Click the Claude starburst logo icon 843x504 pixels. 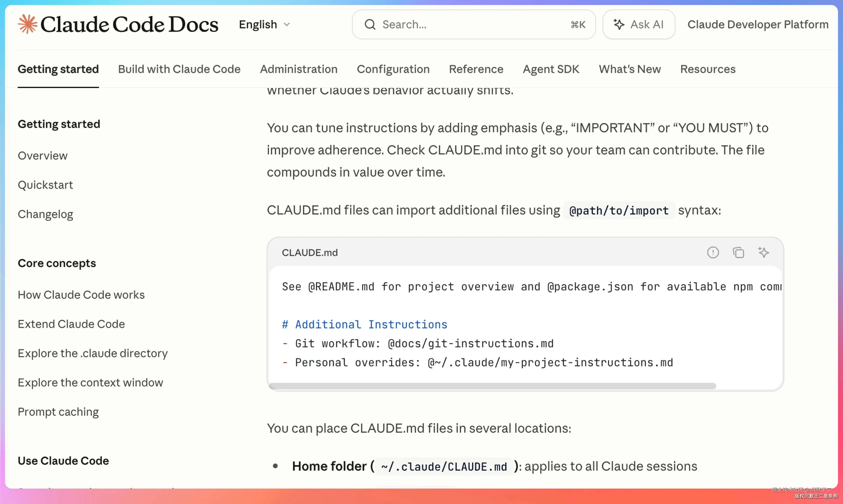click(27, 24)
